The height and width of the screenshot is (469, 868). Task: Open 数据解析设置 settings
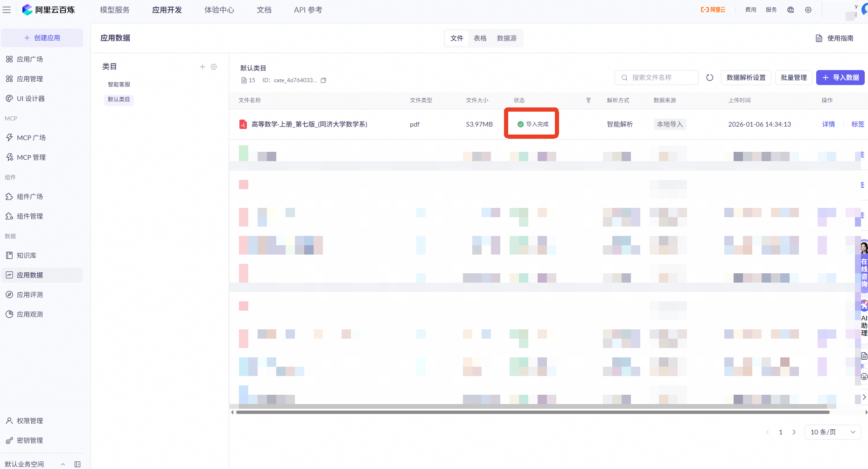[x=746, y=78]
